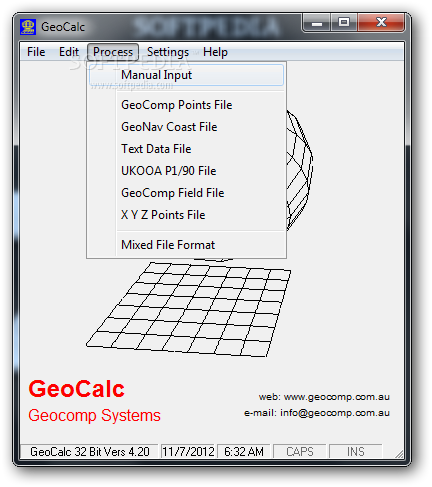
Task: Click the window resize grip corner
Action: (x=399, y=454)
